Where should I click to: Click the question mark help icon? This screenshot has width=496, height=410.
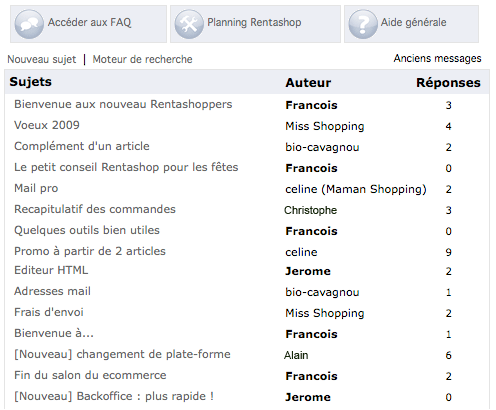point(363,24)
